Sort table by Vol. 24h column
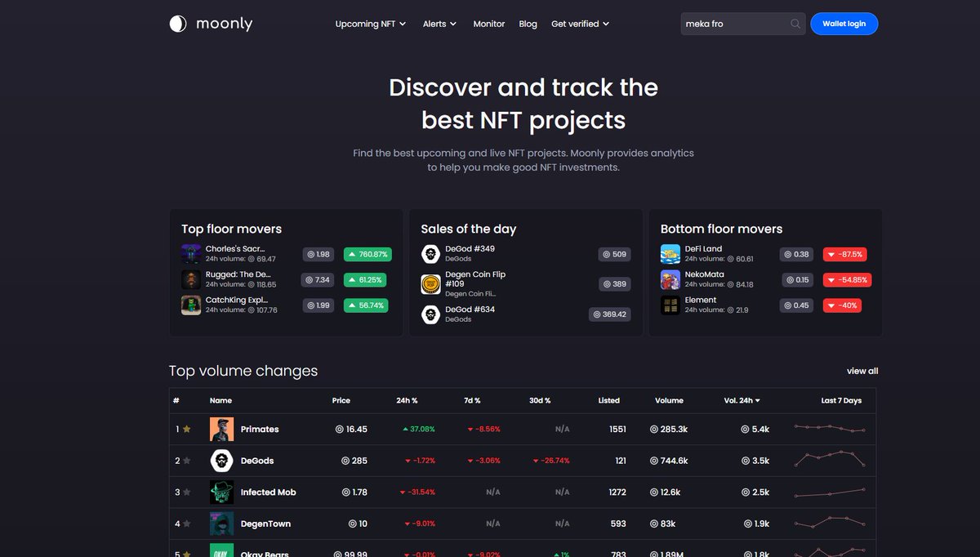Image resolution: width=980 pixels, height=557 pixels. pos(742,400)
